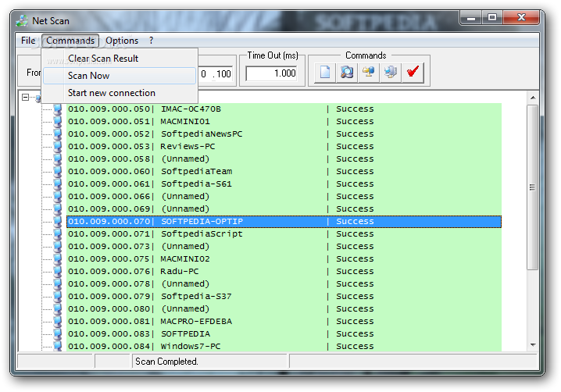This screenshot has height=392, width=561.
Task: Click the computer icon beside SOFTPEDIA-OPTIP
Action: point(57,222)
